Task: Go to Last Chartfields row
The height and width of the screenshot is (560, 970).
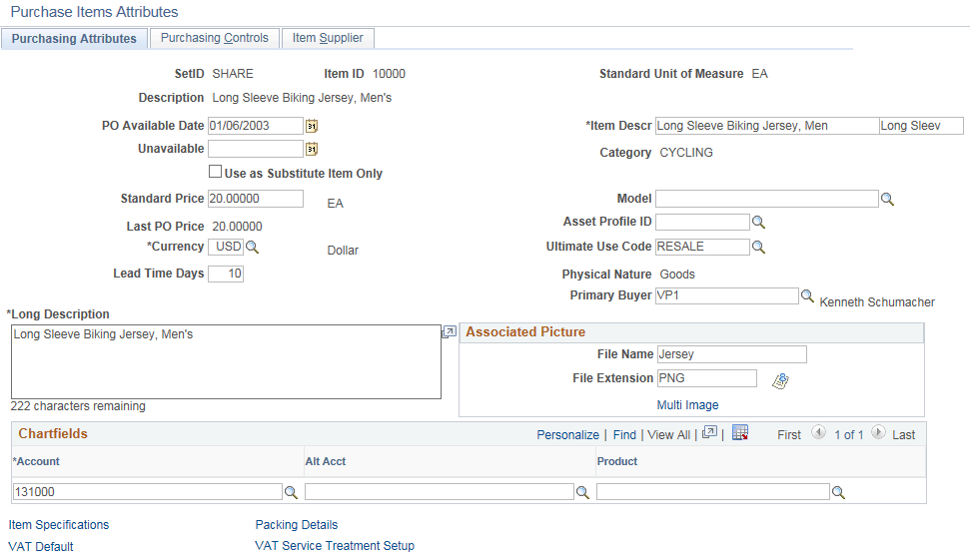Action: (903, 434)
